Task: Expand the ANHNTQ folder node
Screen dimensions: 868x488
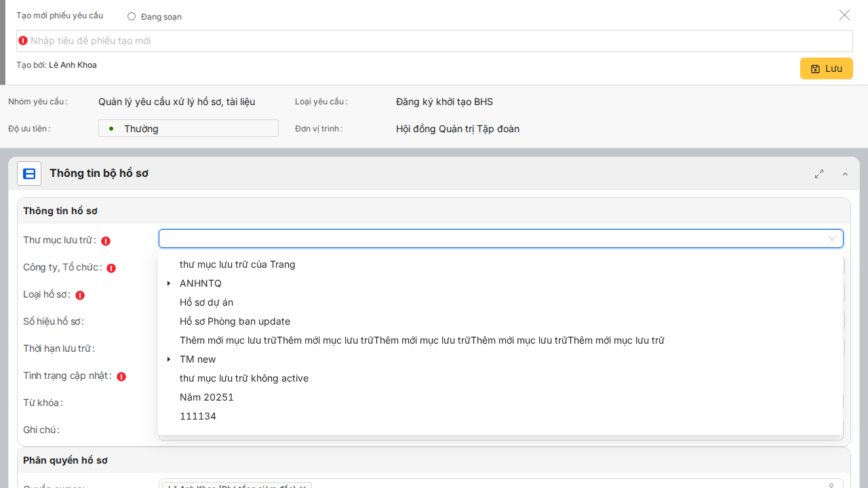Action: pos(169,283)
